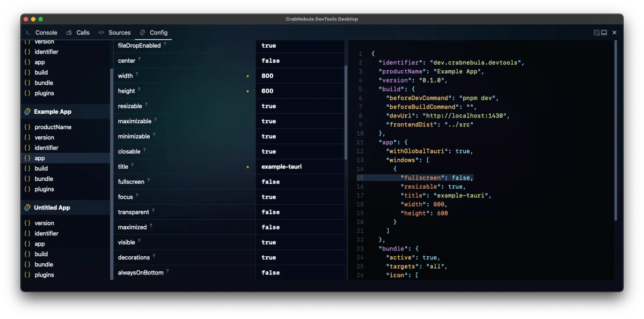
Task: Open productName under Example App
Action: tap(65, 127)
